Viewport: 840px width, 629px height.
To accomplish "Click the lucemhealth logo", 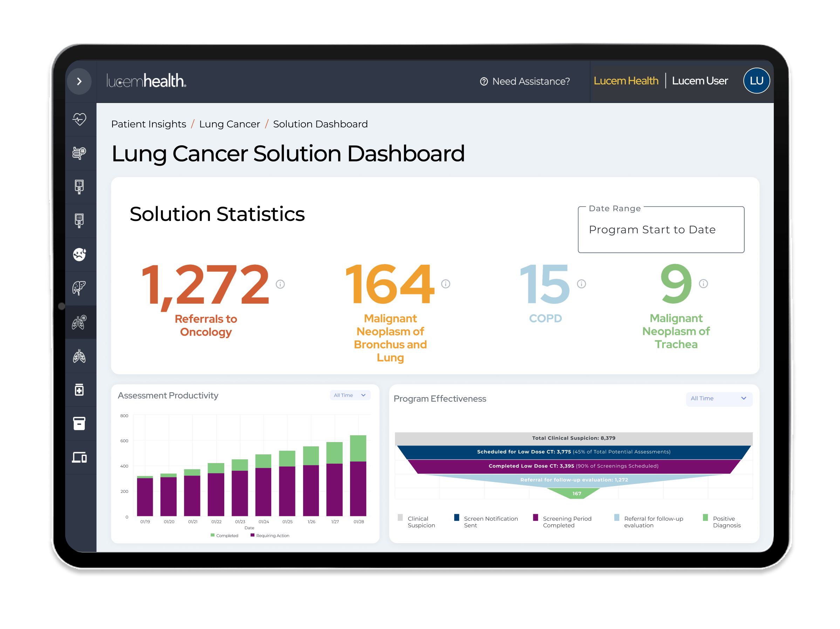I will 146,81.
